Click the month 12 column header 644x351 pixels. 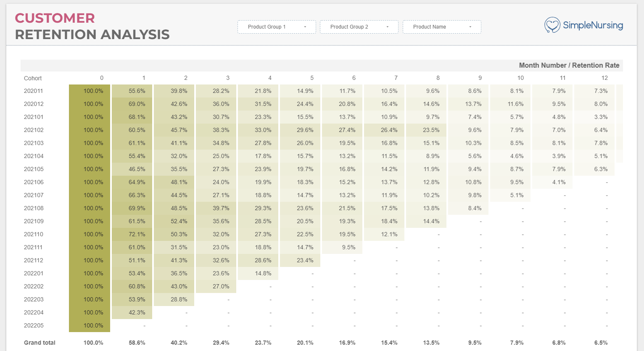604,78
